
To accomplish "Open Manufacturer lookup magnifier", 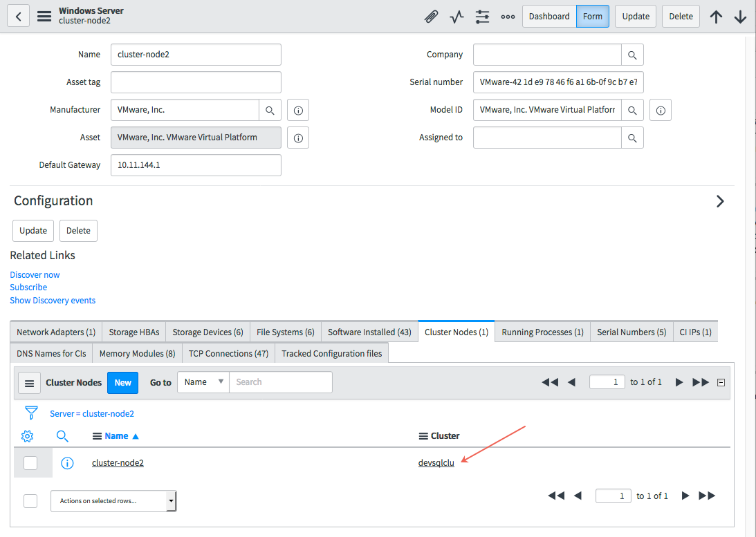I will pos(270,111).
